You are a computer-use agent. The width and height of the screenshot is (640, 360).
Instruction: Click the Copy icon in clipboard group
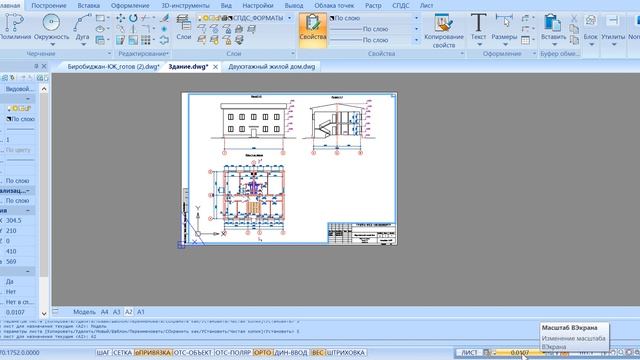[574, 29]
